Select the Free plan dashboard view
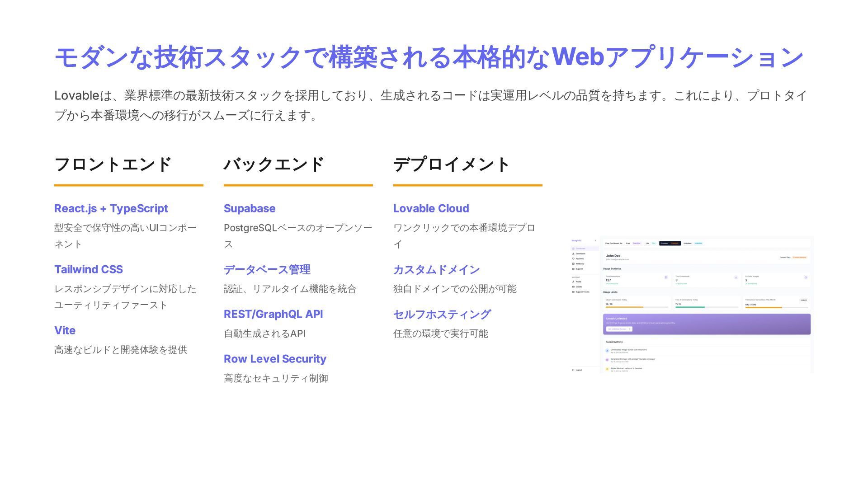The width and height of the screenshot is (868, 498). [633, 243]
